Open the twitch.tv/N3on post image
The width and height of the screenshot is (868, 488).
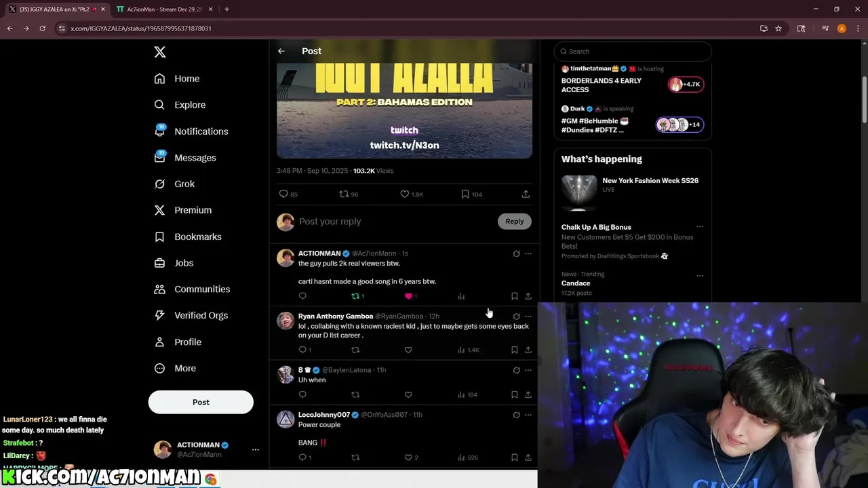tap(404, 110)
